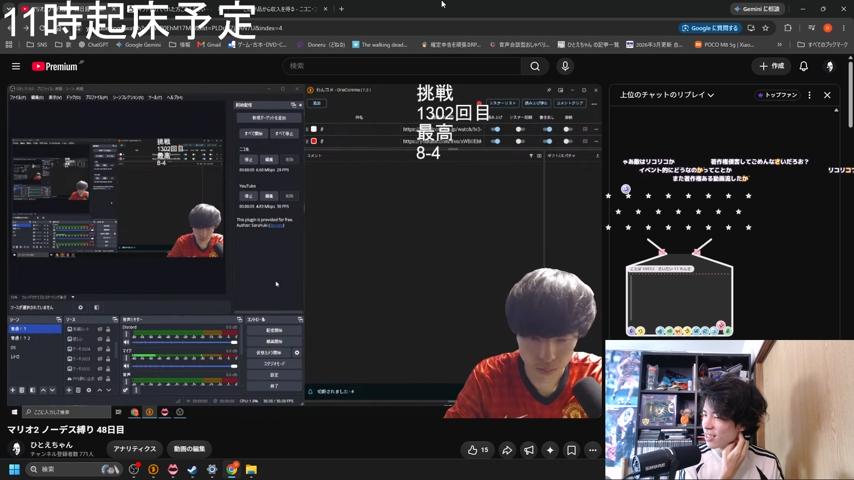This screenshot has width=854, height=480.
Task: Start voice search with the microphone
Action: click(x=565, y=66)
